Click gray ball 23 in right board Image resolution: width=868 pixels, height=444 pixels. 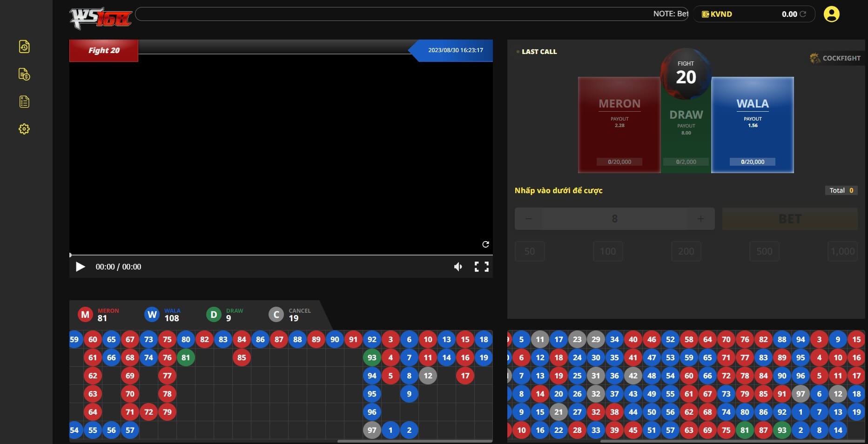pos(577,339)
